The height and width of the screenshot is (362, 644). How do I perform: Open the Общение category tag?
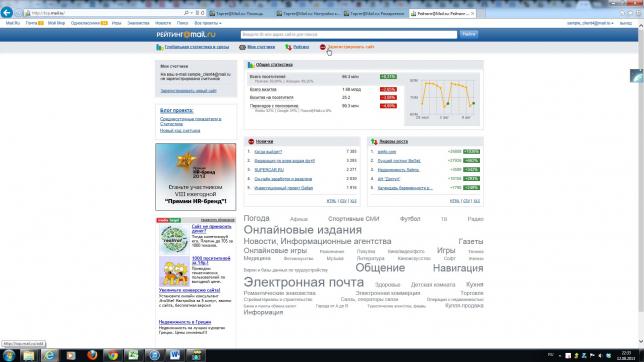380,268
